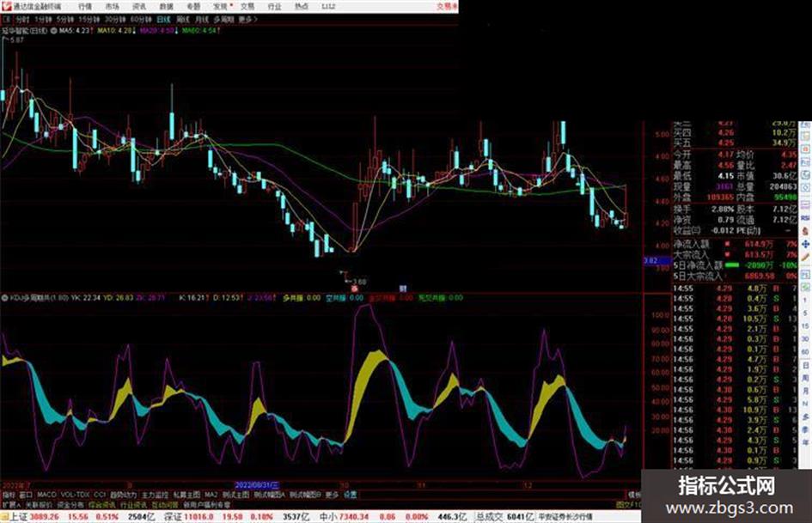
Task: Click red 交易 button at top right
Action: click(447, 7)
